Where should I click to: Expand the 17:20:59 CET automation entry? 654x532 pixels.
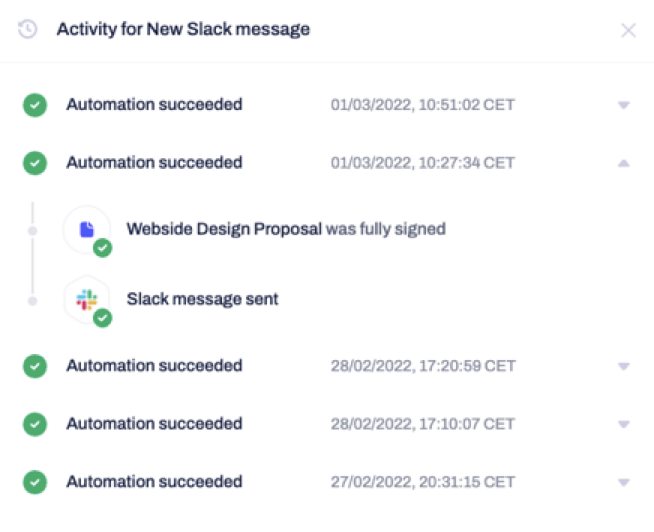click(624, 366)
